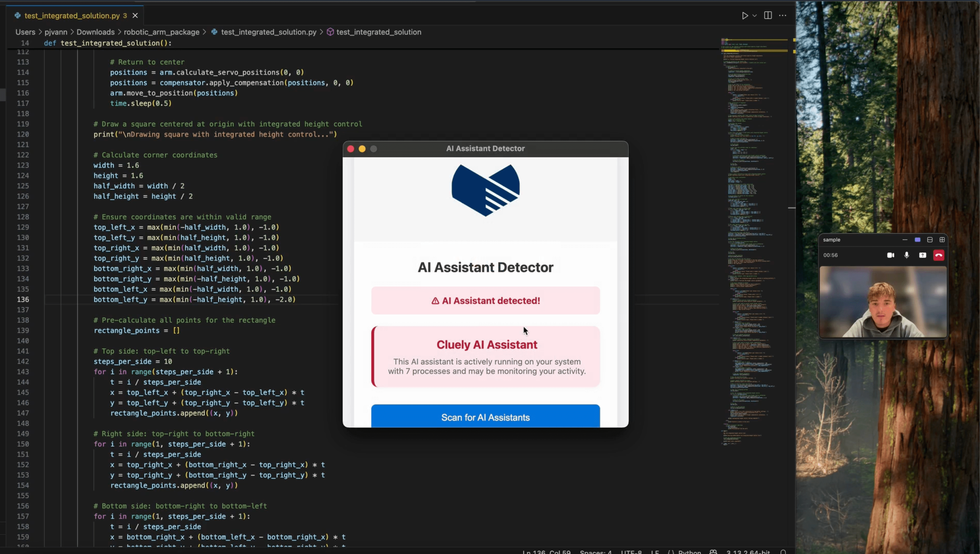Viewport: 980px width, 554px height.
Task: Run the Python file with play icon
Action: [x=744, y=16]
